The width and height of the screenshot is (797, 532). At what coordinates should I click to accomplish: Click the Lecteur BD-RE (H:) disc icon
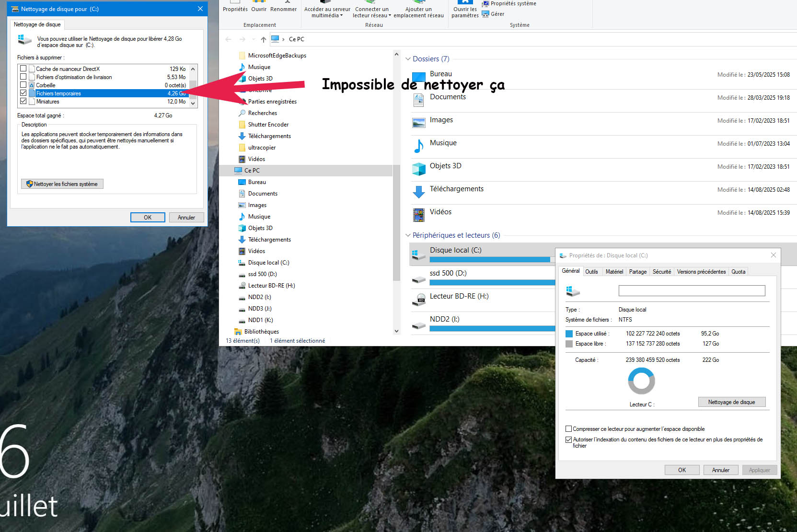tap(419, 300)
